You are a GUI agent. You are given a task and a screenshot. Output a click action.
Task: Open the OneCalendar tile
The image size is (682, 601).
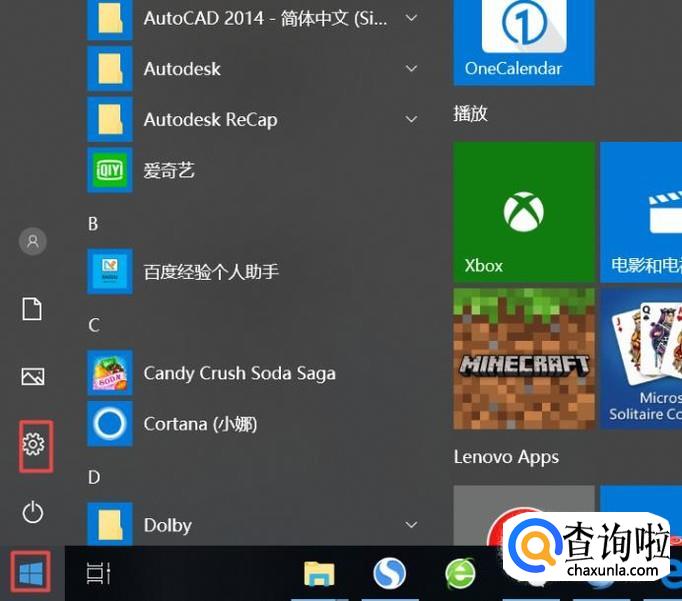(524, 42)
